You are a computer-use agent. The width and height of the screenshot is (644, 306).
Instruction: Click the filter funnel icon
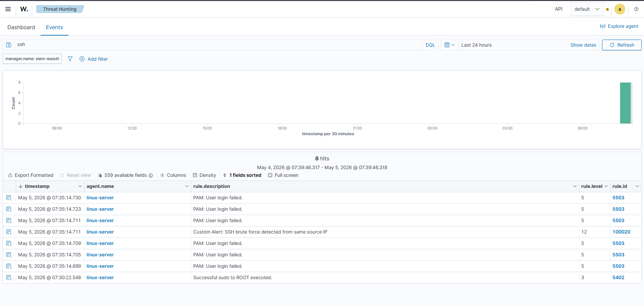70,59
